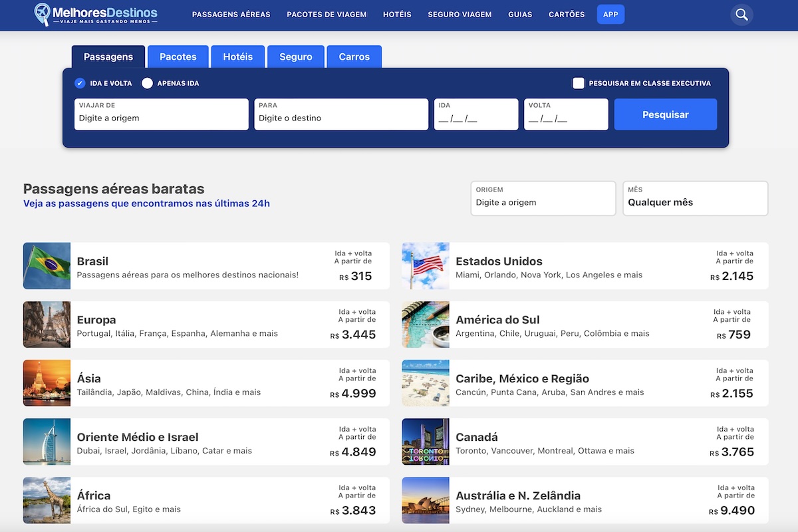Select the Ida e Volta option
This screenshot has width=798, height=532.
(81, 83)
